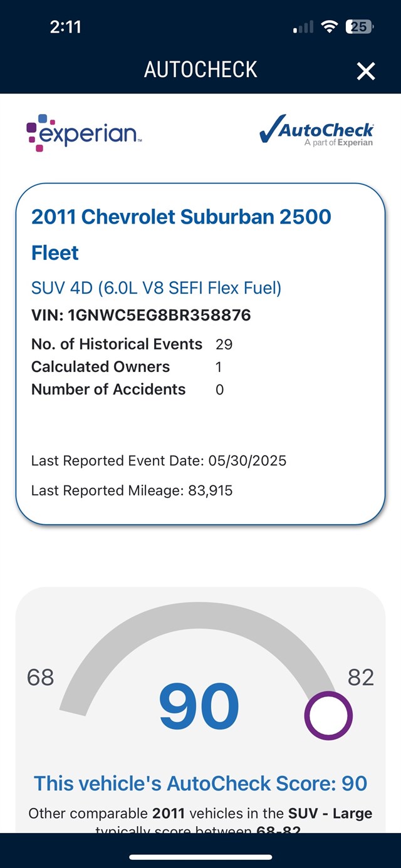Tap the VIN number text
The image size is (401, 868).
pyautogui.click(x=141, y=315)
